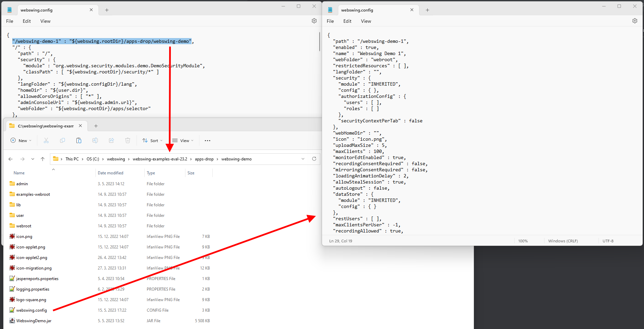644x329 pixels.
Task: Click Cut icon in Explorer toolbar
Action: [46, 140]
